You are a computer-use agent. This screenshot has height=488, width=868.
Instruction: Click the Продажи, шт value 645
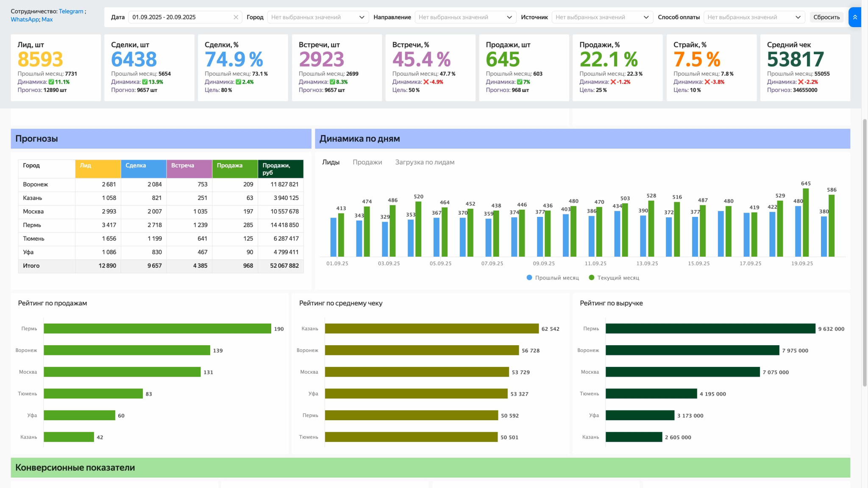point(503,59)
